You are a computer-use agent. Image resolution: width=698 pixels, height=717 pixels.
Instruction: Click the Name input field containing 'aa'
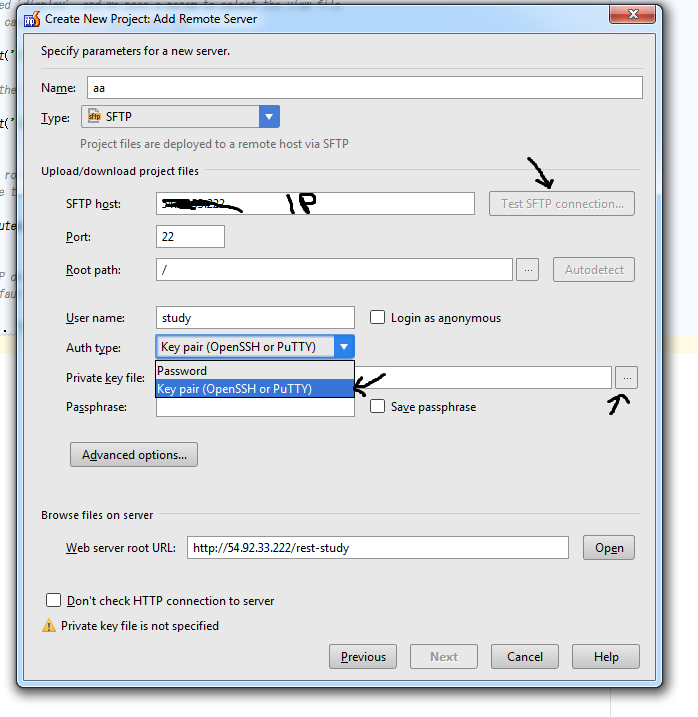pos(365,88)
